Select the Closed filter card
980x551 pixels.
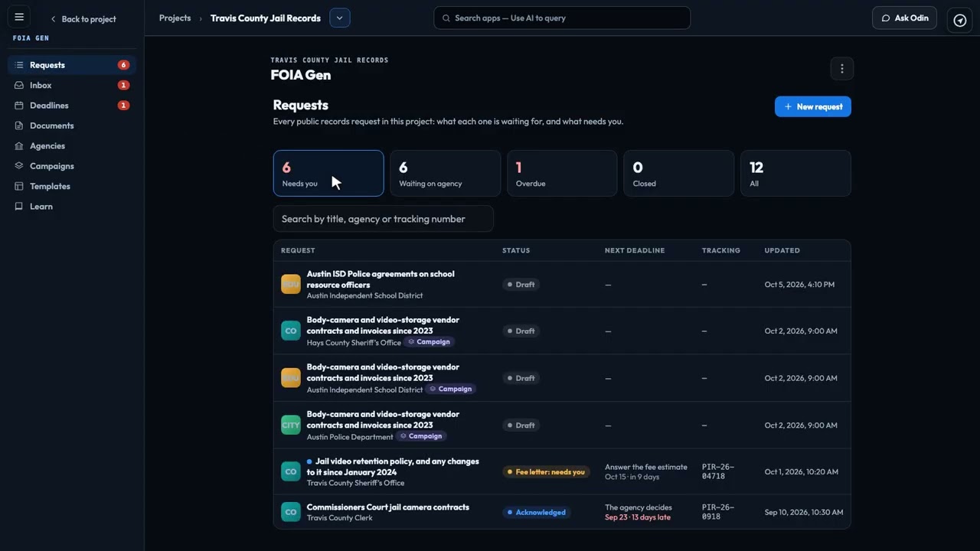679,173
